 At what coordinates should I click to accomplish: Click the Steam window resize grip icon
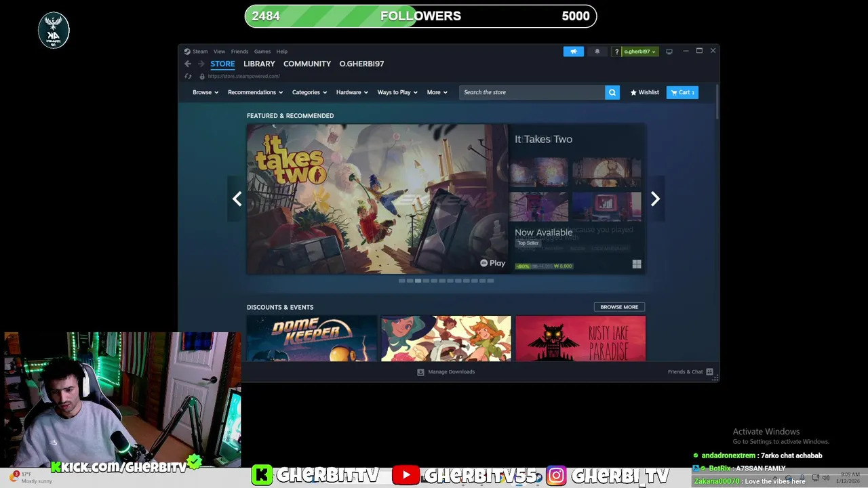point(715,378)
